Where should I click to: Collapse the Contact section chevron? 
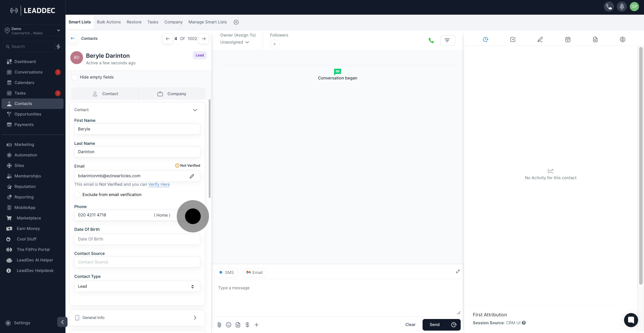point(195,110)
